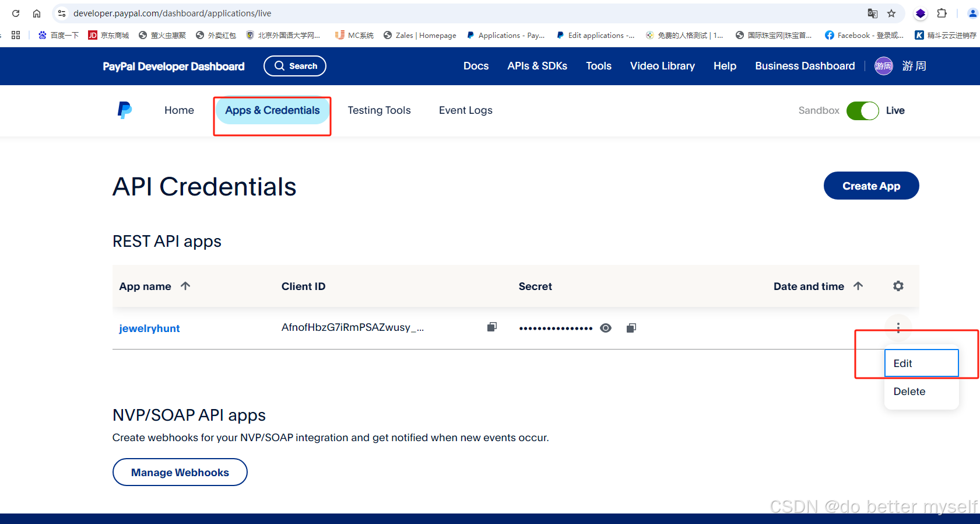Open the 游周 user account avatar

point(883,66)
